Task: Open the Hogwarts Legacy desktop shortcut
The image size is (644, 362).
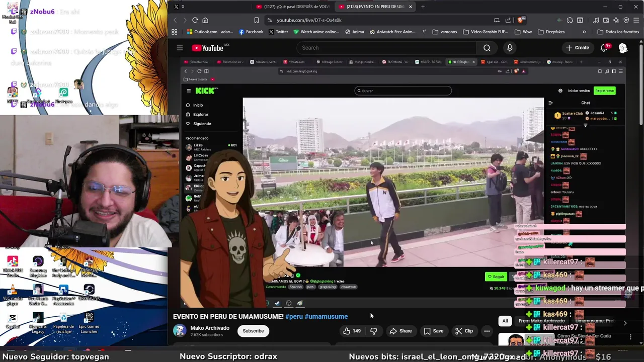Action: [x=38, y=323]
